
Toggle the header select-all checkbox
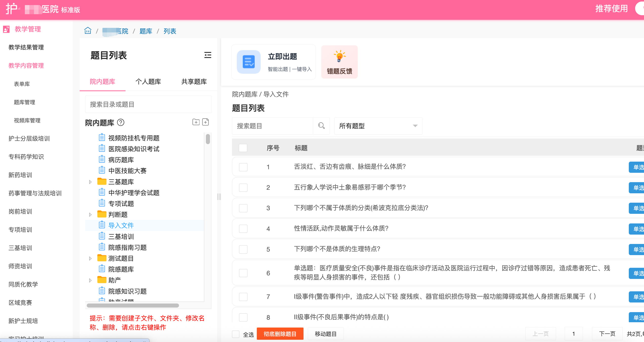[243, 148]
